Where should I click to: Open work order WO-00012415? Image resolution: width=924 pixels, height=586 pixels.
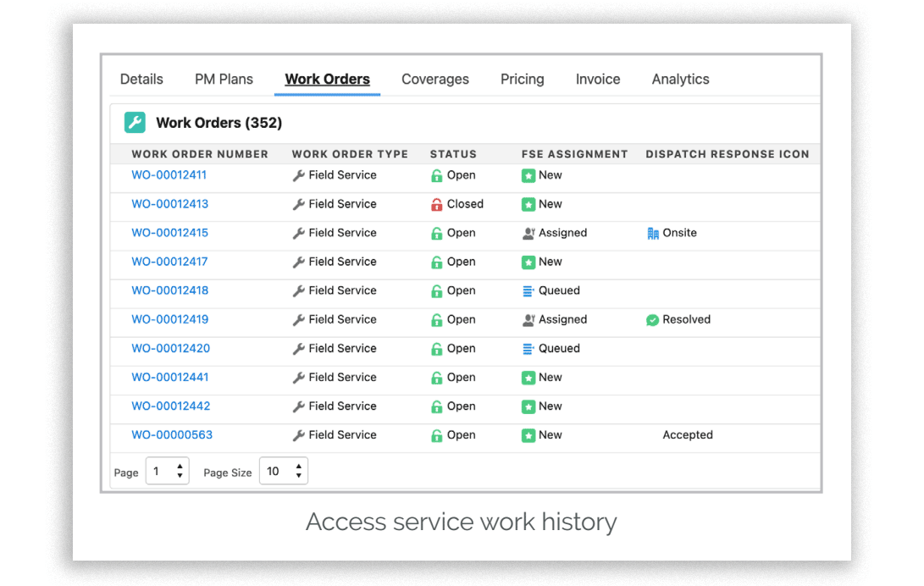(x=169, y=233)
